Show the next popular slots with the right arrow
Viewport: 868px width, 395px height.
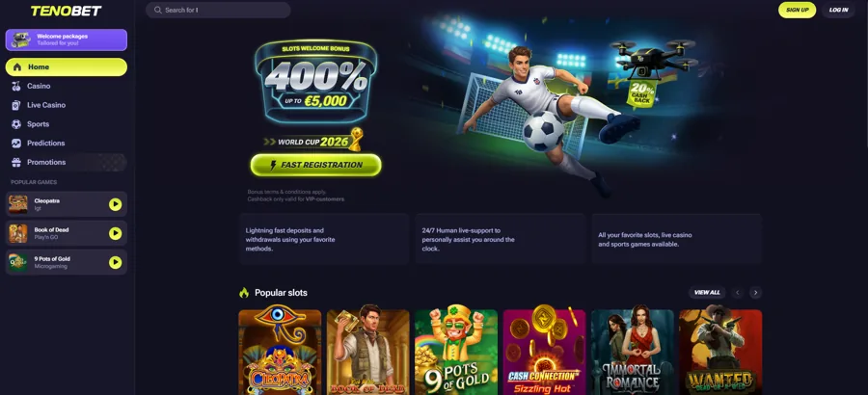tap(755, 293)
